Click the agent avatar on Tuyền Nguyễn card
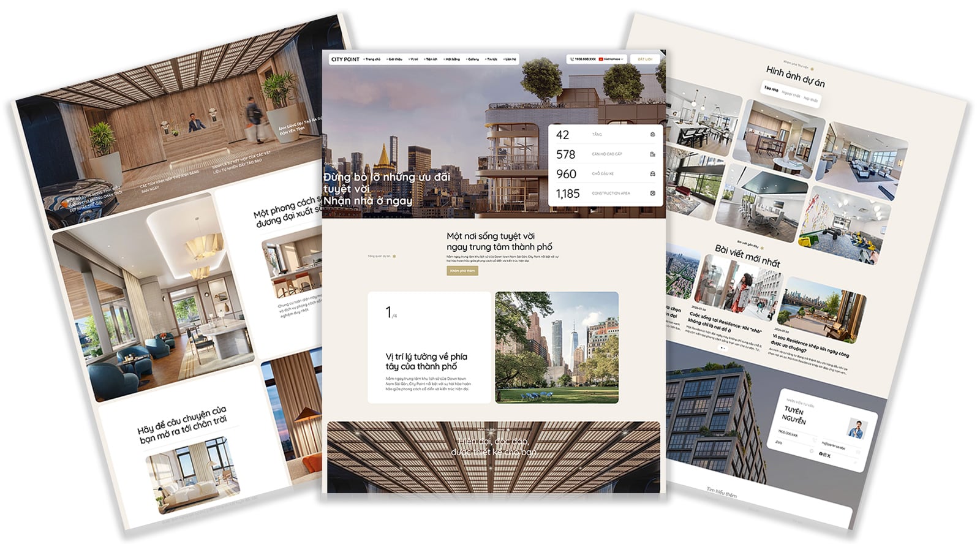The width and height of the screenshot is (980, 544). (x=857, y=429)
